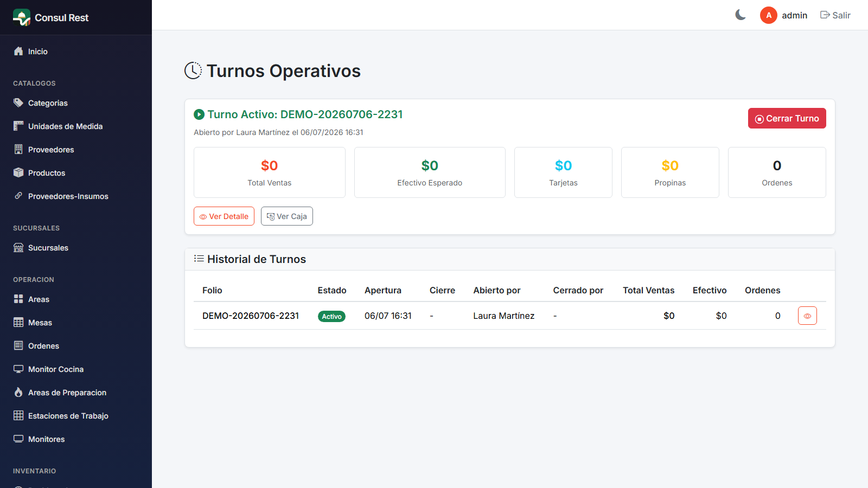Viewport: 868px width, 488px height.
Task: Open the Ver Caja button
Action: pos(287,216)
